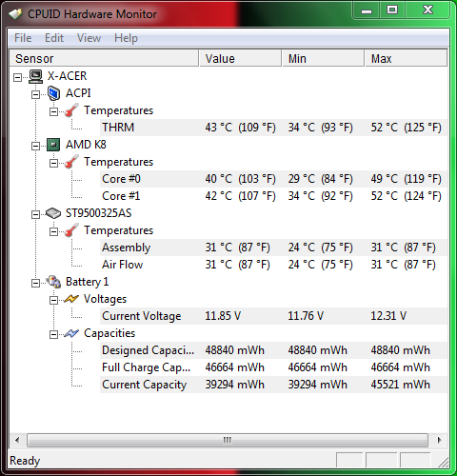This screenshot has width=457, height=476.
Task: Click the X-ACER computer icon
Action: [x=35, y=76]
